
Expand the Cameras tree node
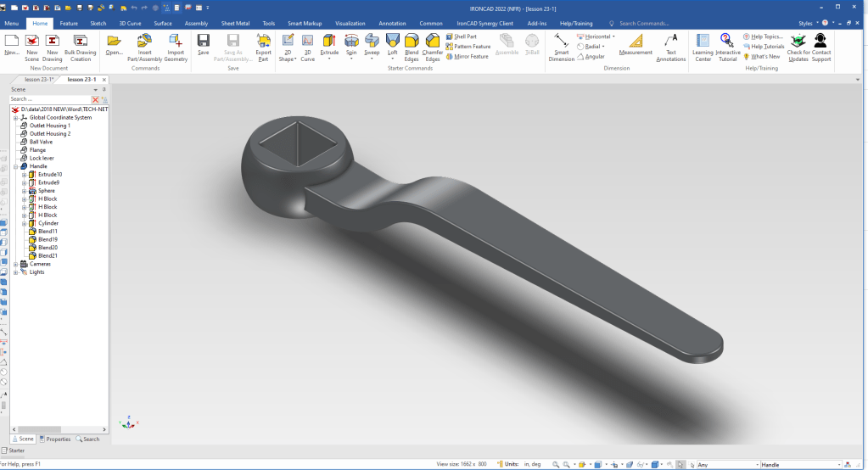pos(15,264)
